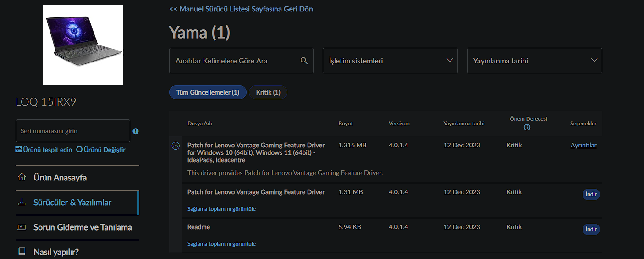Viewport: 644px width, 259px height.
Task: Open Sorun Giderme ve Tanılama menu item
Action: [x=83, y=227]
